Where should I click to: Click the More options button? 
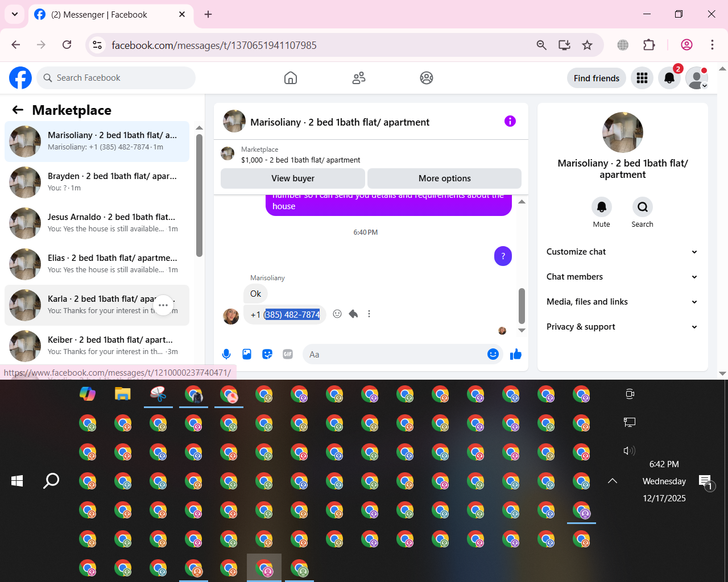click(x=445, y=178)
